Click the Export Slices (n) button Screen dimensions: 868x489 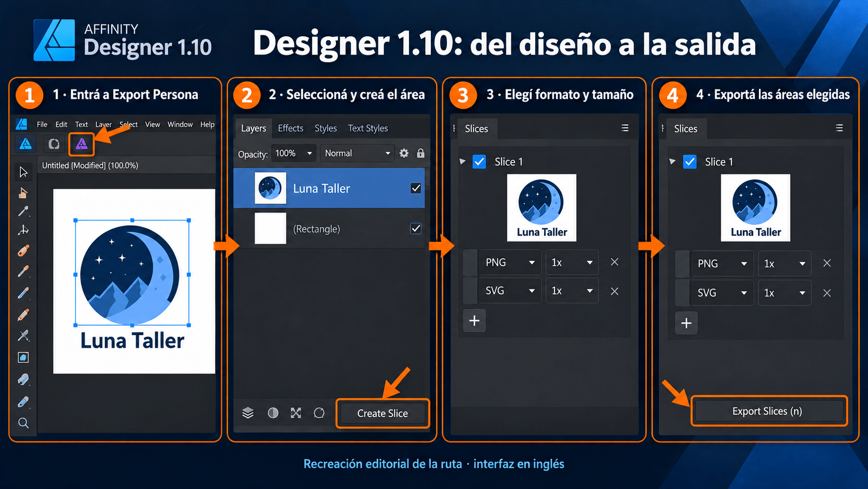pyautogui.click(x=768, y=411)
